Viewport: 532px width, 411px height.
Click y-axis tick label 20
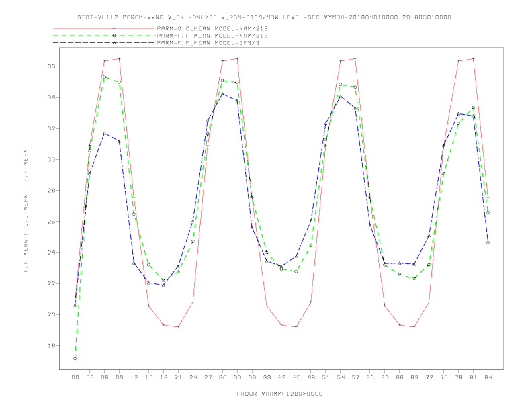[51, 315]
